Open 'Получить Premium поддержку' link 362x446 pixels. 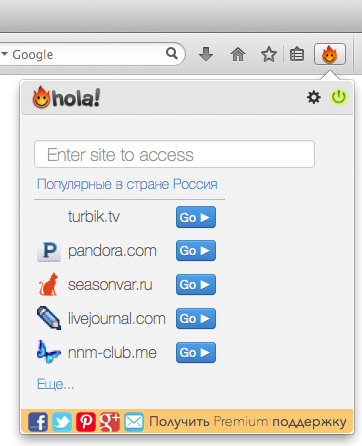[248, 422]
